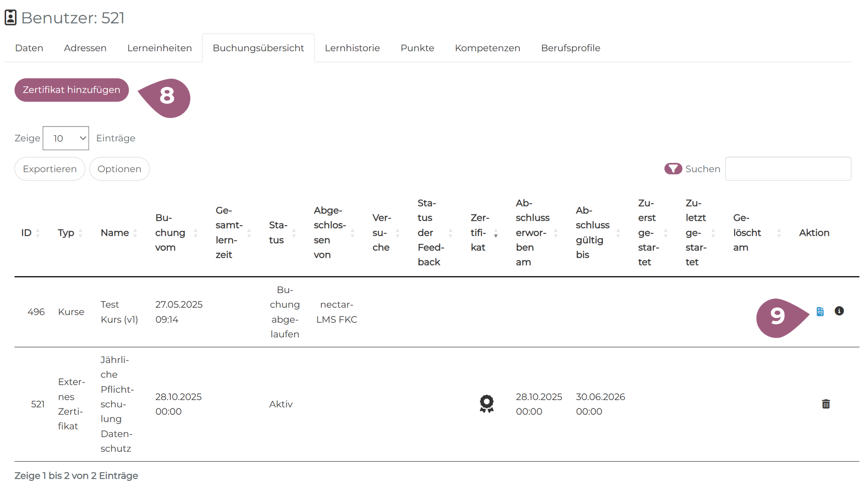Sort by the Buchung vom column
Image resolution: width=868 pixels, height=489 pixels.
click(170, 233)
